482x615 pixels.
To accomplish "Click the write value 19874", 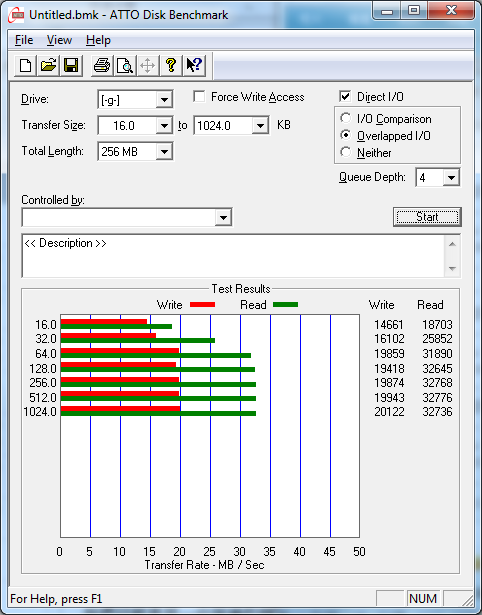I will pos(389,382).
